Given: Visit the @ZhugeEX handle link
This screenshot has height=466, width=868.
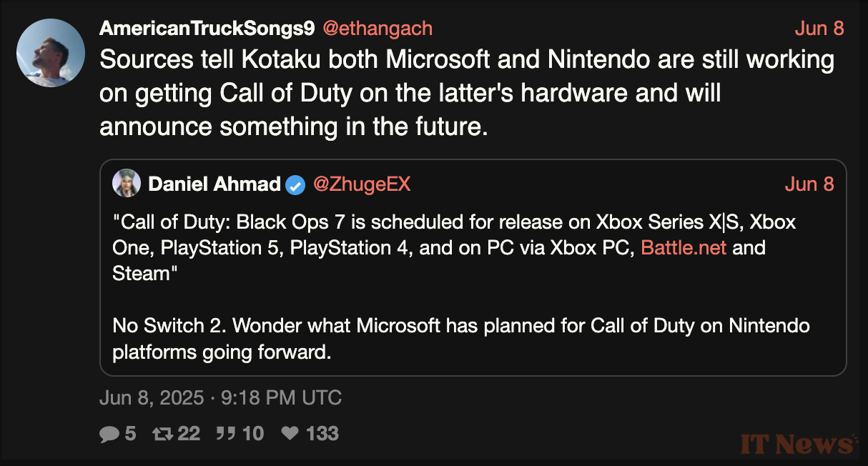Looking at the screenshot, I should [362, 184].
